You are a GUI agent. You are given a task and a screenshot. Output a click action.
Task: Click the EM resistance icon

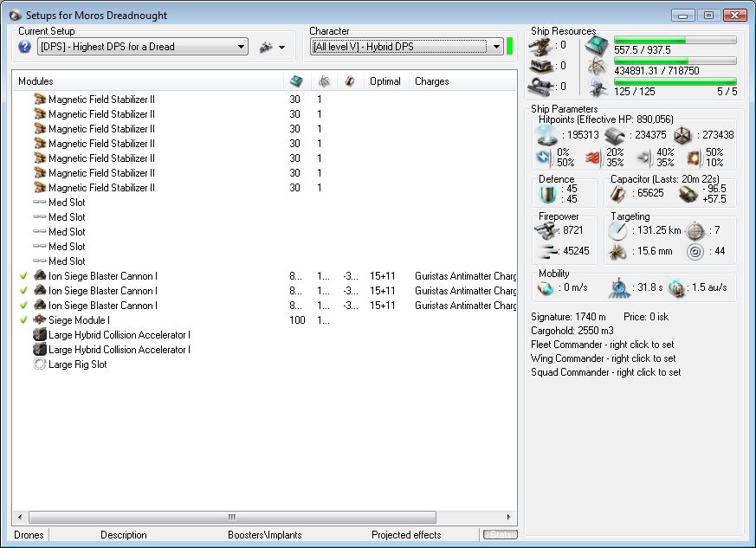click(545, 158)
